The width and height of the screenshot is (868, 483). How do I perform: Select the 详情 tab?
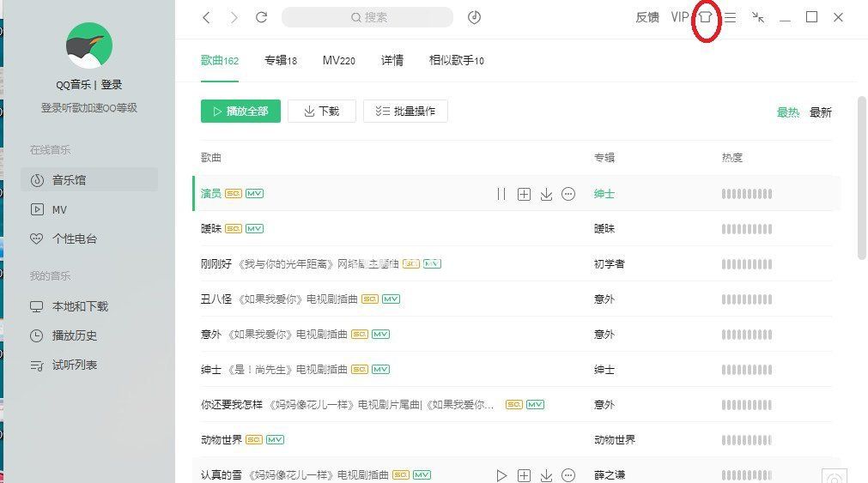(x=392, y=60)
